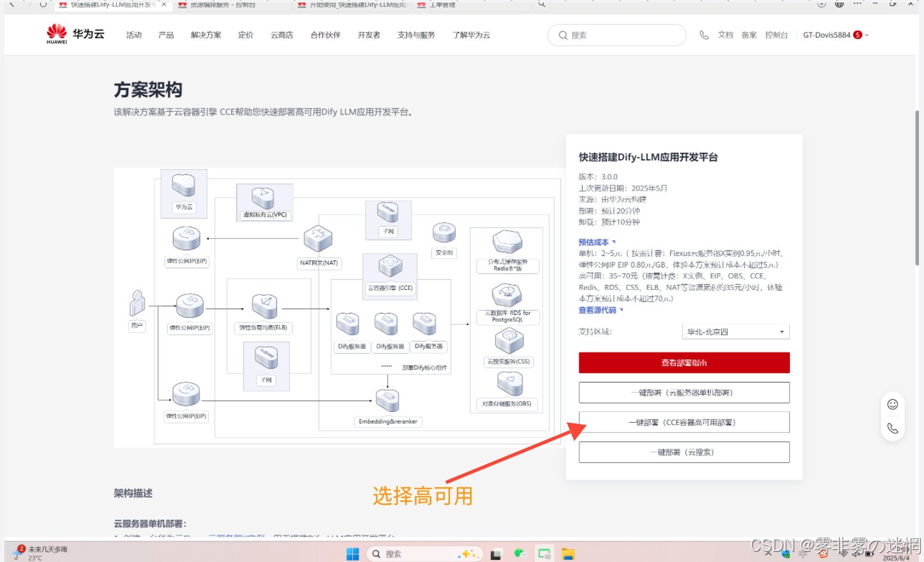The image size is (924, 562).
Task: Click the 查看部署指南 red button
Action: 684,363
